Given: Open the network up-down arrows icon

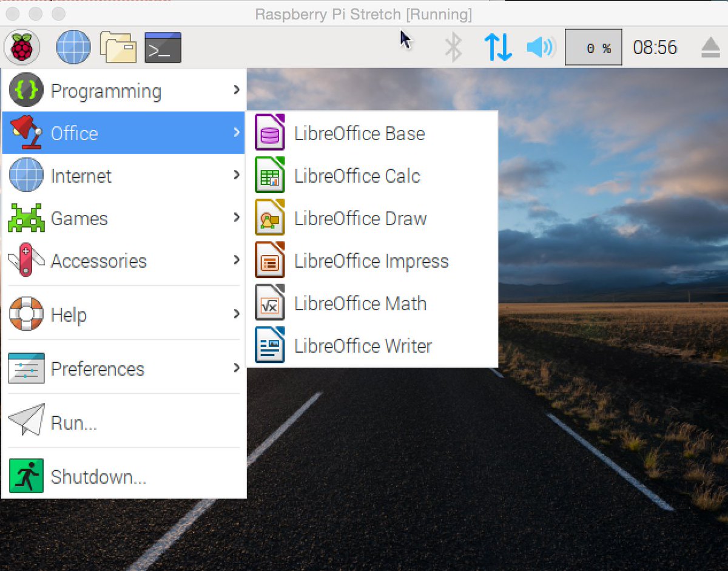Looking at the screenshot, I should pos(498,47).
